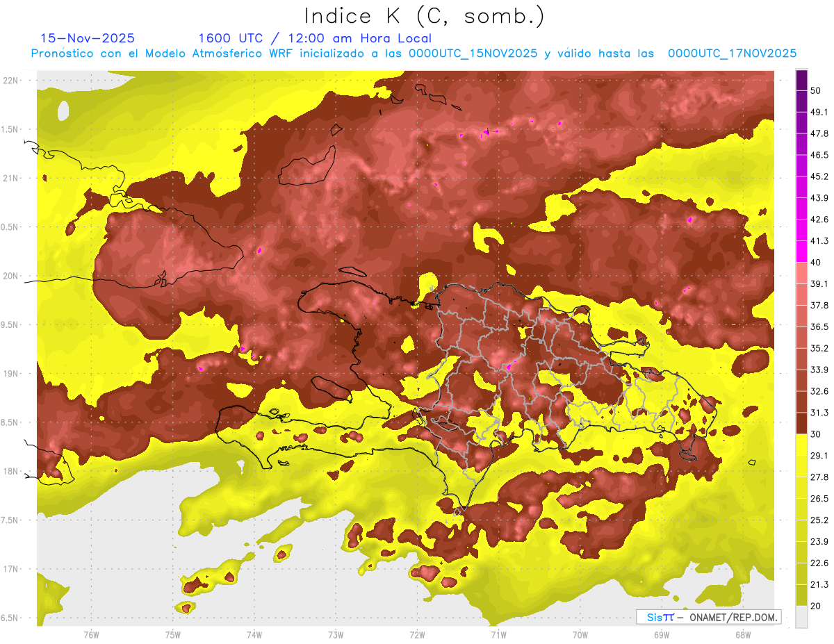Click the color scale label "47.8"

tap(819, 133)
